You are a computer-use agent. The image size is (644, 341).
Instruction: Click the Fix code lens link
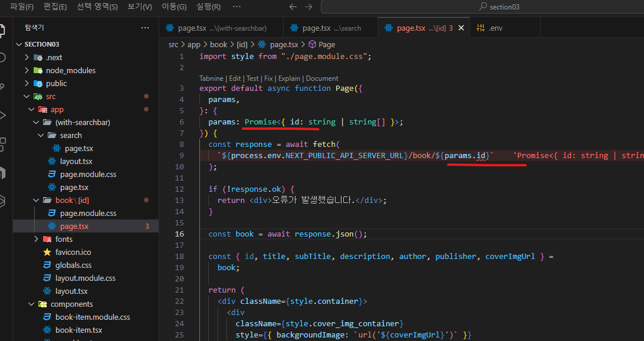point(268,78)
